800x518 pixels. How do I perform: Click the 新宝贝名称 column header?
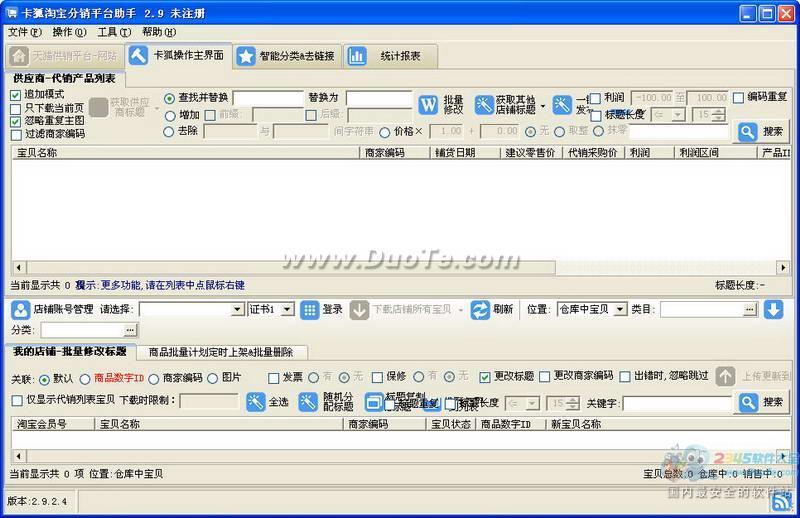point(668,424)
